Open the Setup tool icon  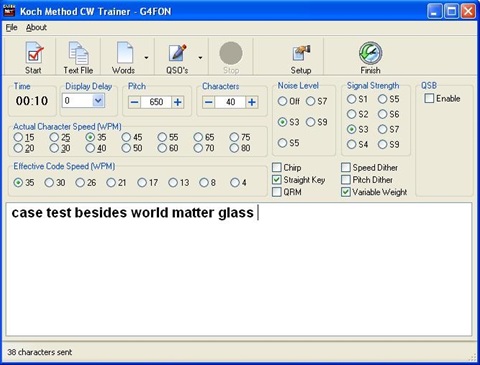(301, 53)
